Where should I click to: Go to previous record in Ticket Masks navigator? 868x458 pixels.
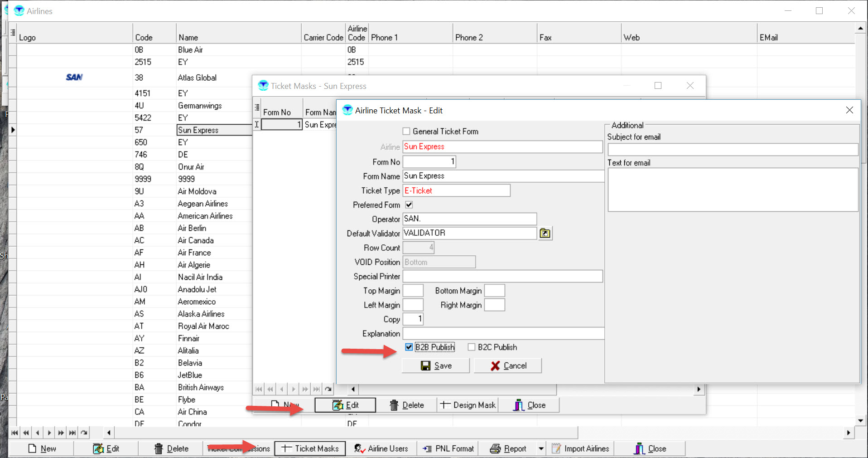click(x=282, y=389)
